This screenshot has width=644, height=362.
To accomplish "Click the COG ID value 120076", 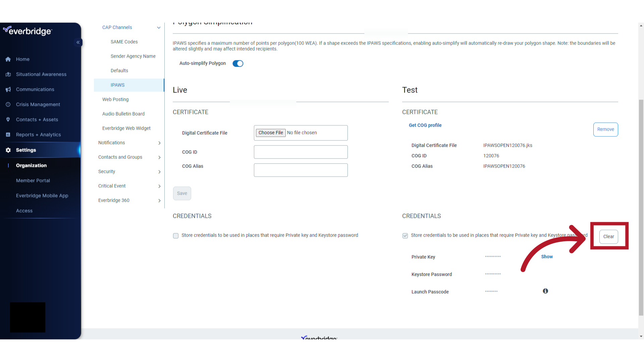I will [491, 156].
